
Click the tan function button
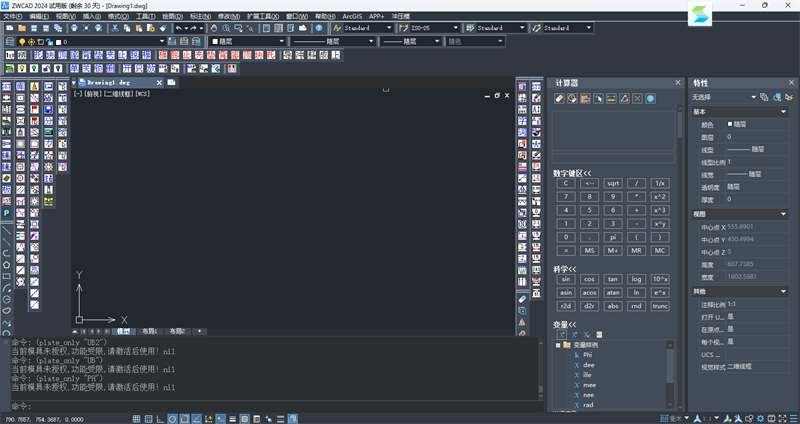(613, 279)
